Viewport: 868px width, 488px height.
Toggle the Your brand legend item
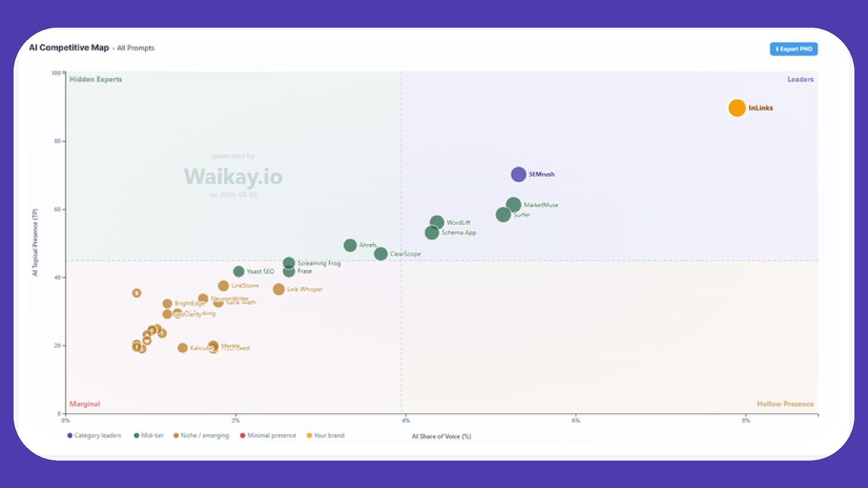point(325,436)
